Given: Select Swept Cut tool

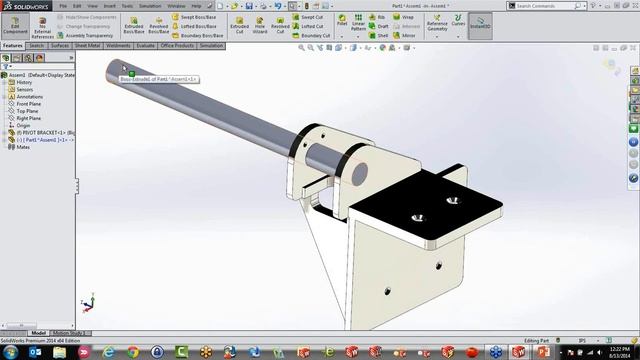Looking at the screenshot, I should click(308, 17).
